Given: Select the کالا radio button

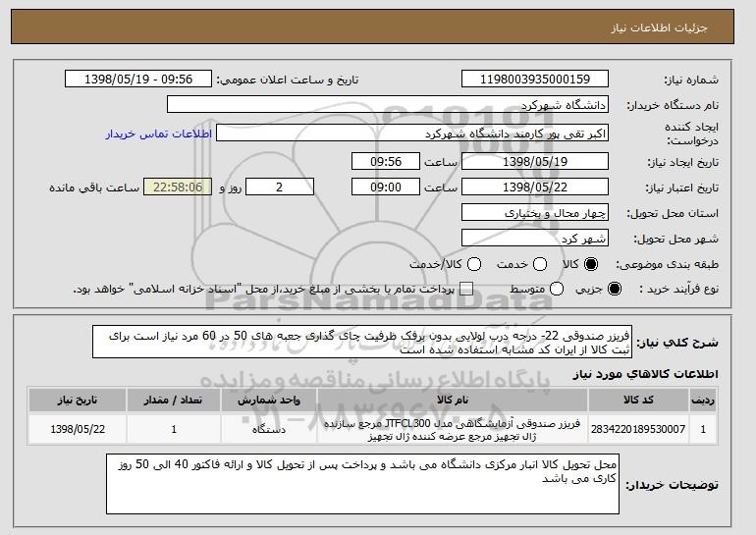Looking at the screenshot, I should click(591, 264).
